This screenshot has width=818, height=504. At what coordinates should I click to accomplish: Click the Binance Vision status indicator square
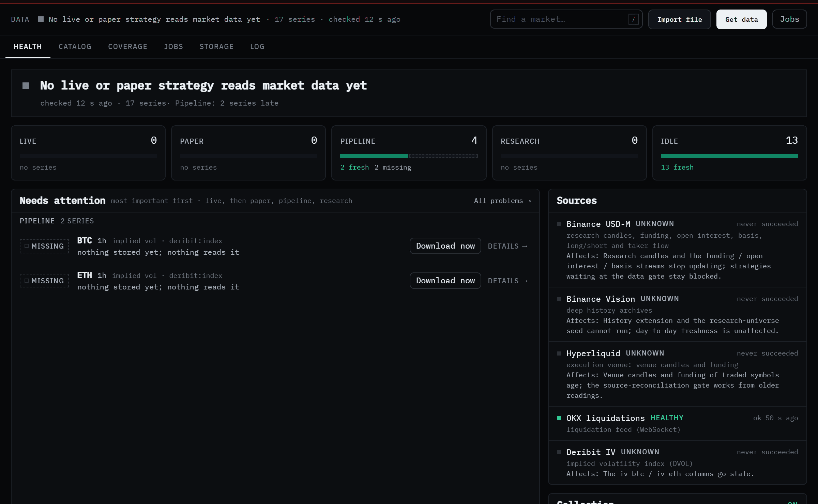(x=559, y=299)
